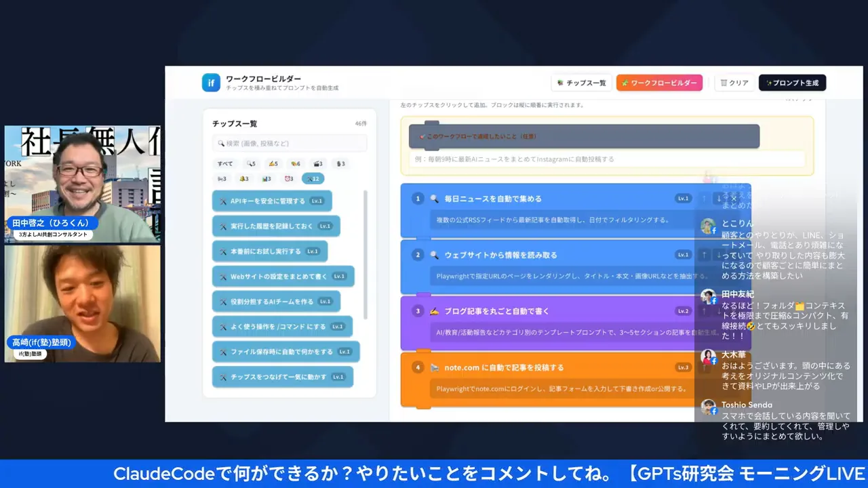Image resolution: width=868 pixels, height=488 pixels.
Task: Click the magnifying glass category filter icon
Action: click(x=250, y=163)
